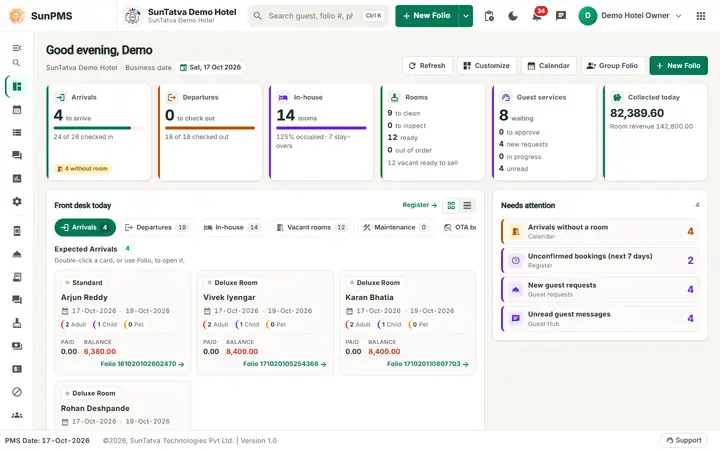Open the sidebar service bell icon
Viewport: 720px width, 450px height.
click(17, 254)
